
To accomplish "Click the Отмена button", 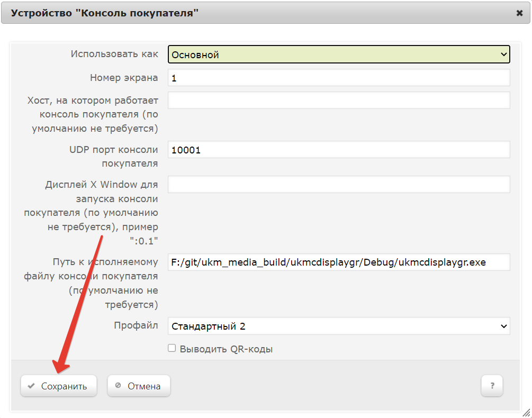I will click(x=139, y=386).
